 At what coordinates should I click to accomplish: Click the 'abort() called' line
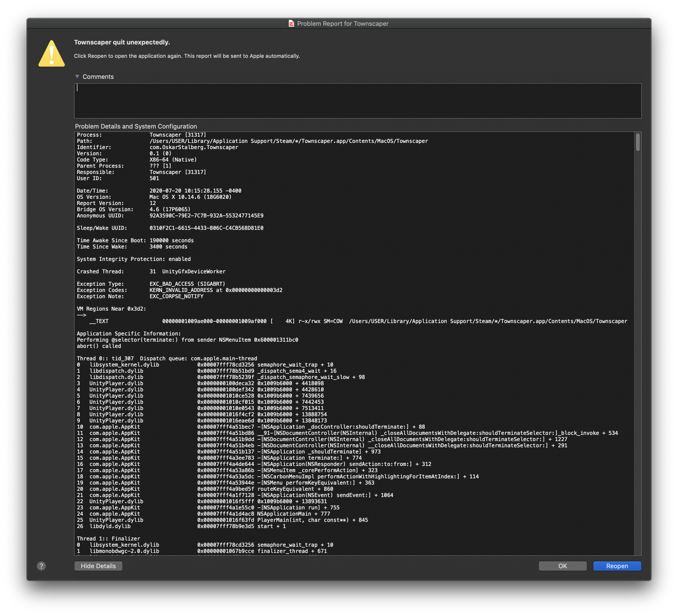coord(99,346)
